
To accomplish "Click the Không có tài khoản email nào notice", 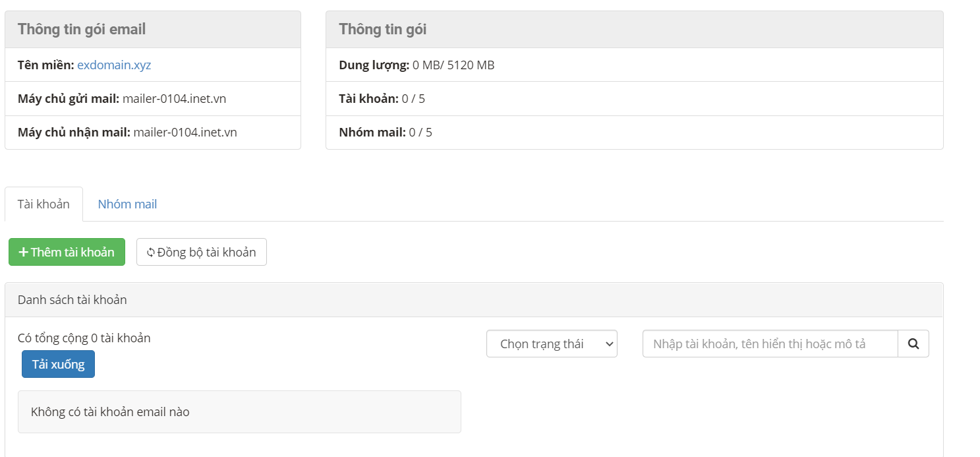I will click(x=239, y=411).
